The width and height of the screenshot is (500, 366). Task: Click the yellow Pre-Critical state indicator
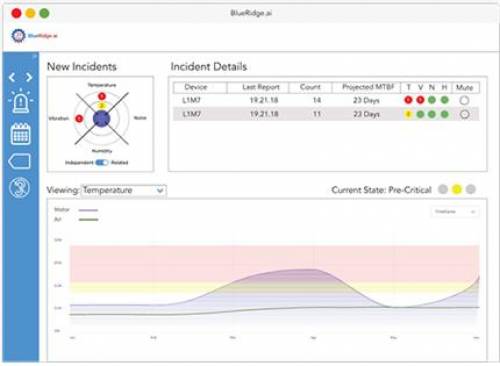tap(457, 189)
